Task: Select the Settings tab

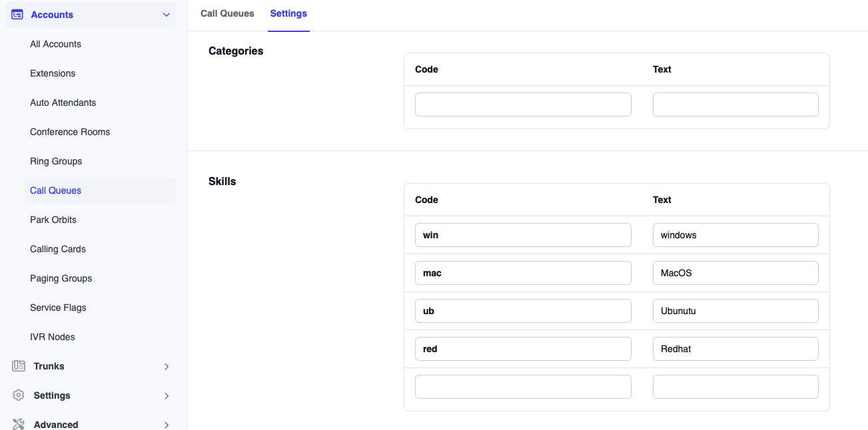Action: click(288, 13)
